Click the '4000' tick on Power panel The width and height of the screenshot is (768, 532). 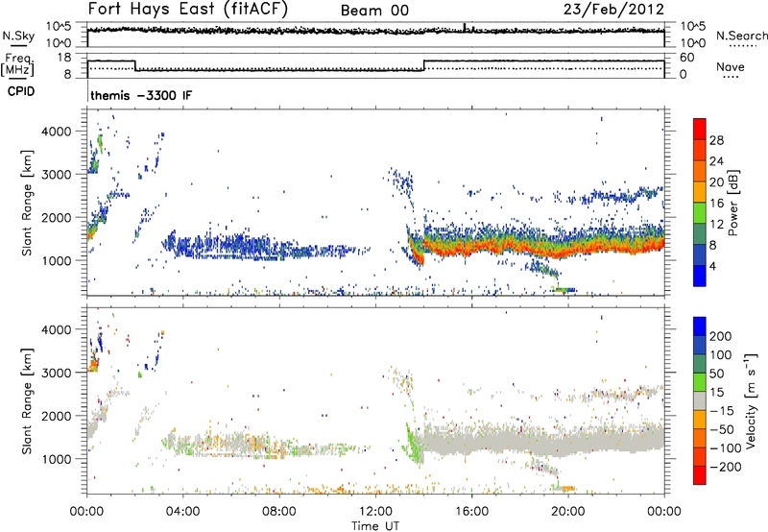(x=56, y=132)
